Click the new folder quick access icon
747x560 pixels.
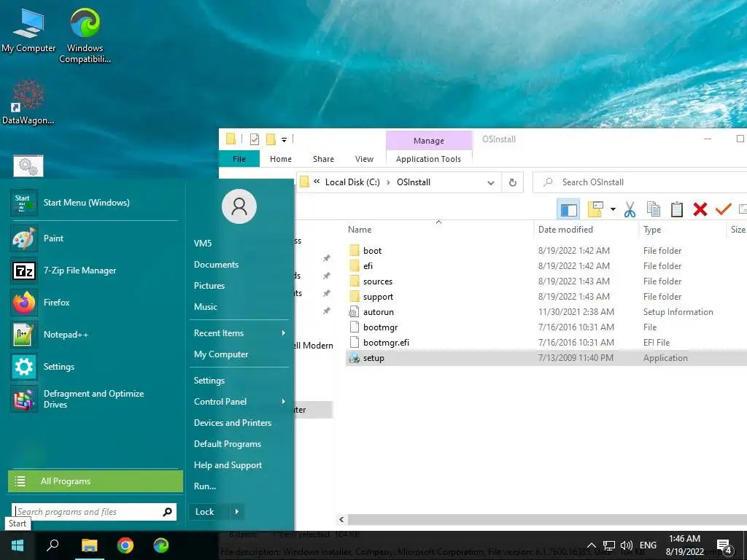[271, 139]
